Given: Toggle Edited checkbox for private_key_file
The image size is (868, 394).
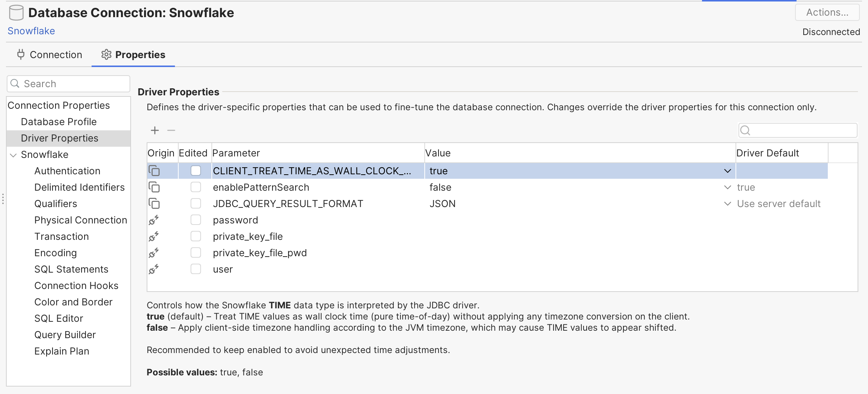Looking at the screenshot, I should point(196,236).
